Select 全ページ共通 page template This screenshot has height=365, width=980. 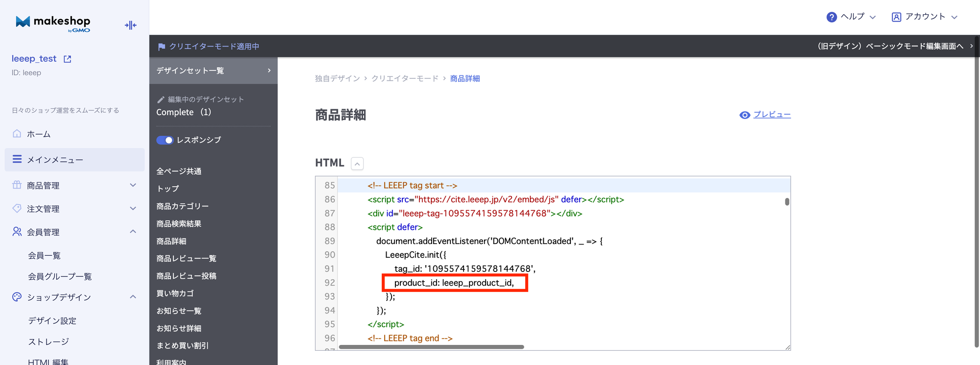[179, 171]
